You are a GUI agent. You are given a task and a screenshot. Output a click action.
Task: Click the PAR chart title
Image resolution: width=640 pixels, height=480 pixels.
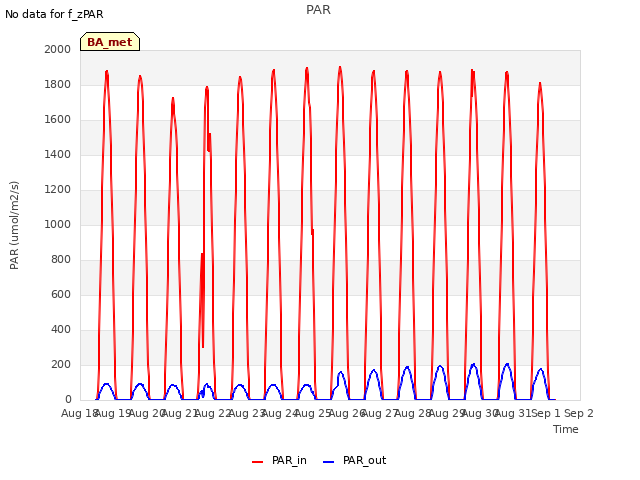(318, 10)
